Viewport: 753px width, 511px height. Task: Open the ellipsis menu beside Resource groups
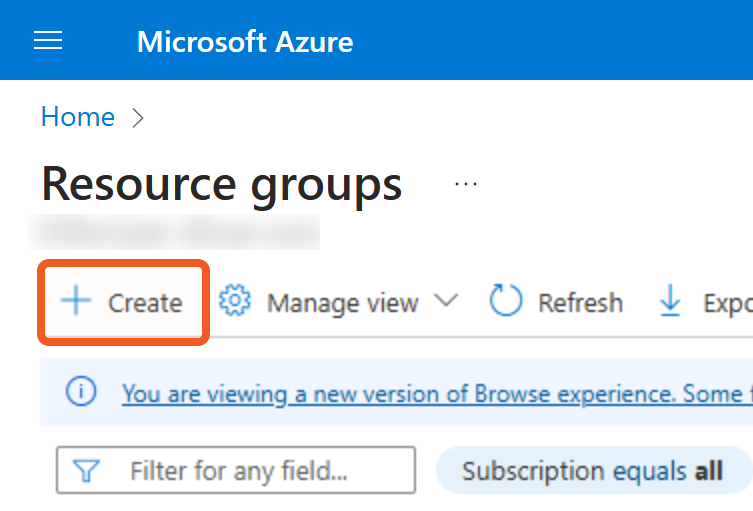(466, 184)
